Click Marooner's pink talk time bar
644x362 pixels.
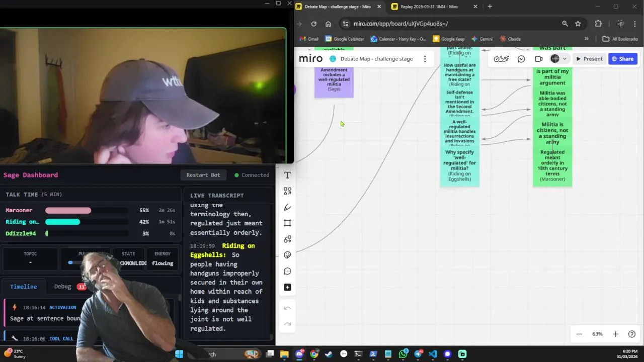(x=68, y=210)
